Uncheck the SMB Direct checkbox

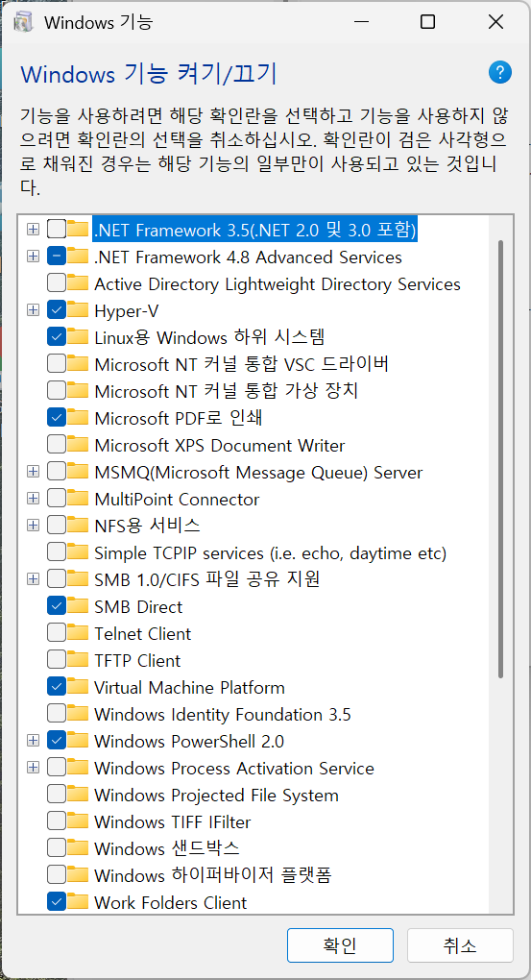(x=57, y=606)
